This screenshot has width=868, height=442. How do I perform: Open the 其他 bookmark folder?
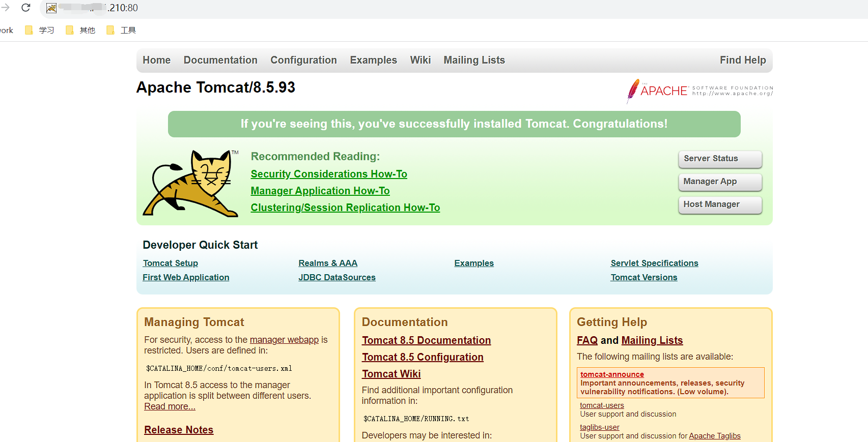pos(80,31)
